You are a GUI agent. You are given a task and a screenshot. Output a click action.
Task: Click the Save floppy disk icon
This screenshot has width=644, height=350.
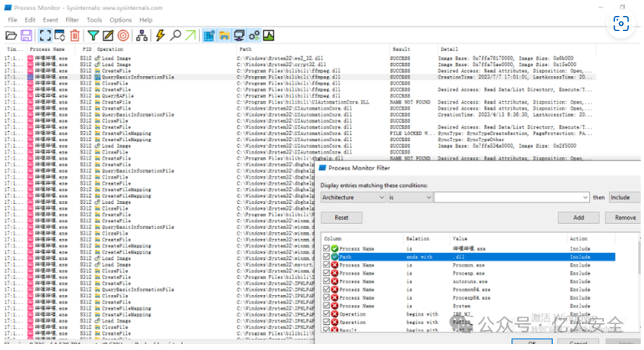[26, 35]
